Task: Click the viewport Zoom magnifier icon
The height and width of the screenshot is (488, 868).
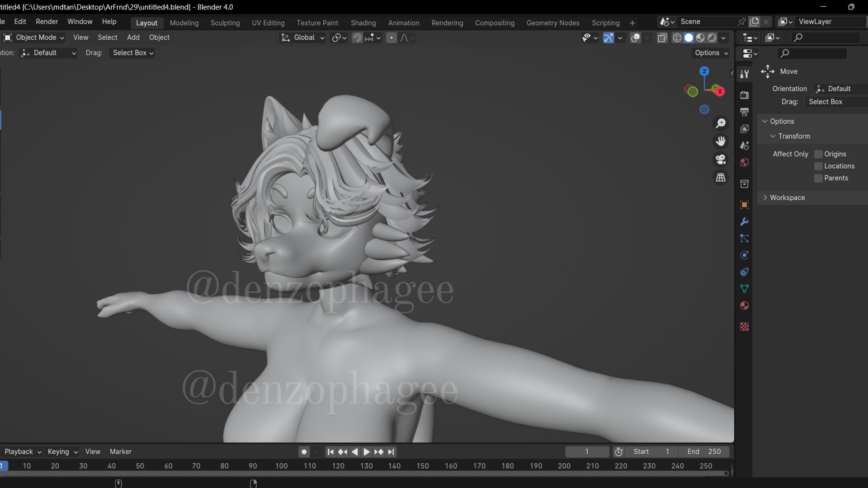Action: point(721,123)
